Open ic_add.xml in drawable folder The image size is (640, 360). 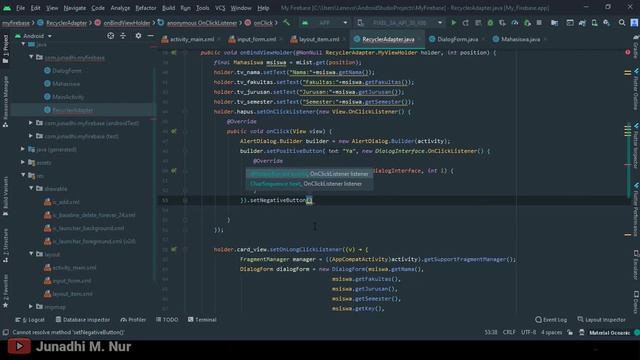[x=62, y=202]
